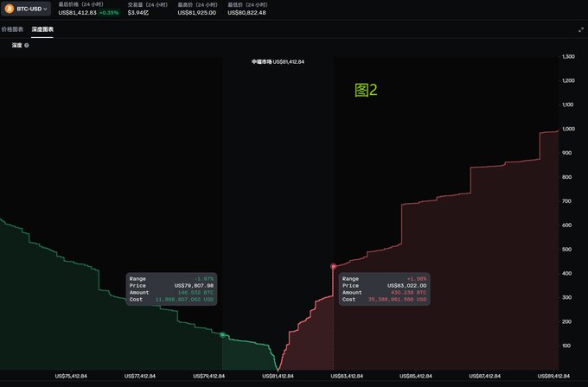Click last price US$81,412.83 value

tap(77, 13)
